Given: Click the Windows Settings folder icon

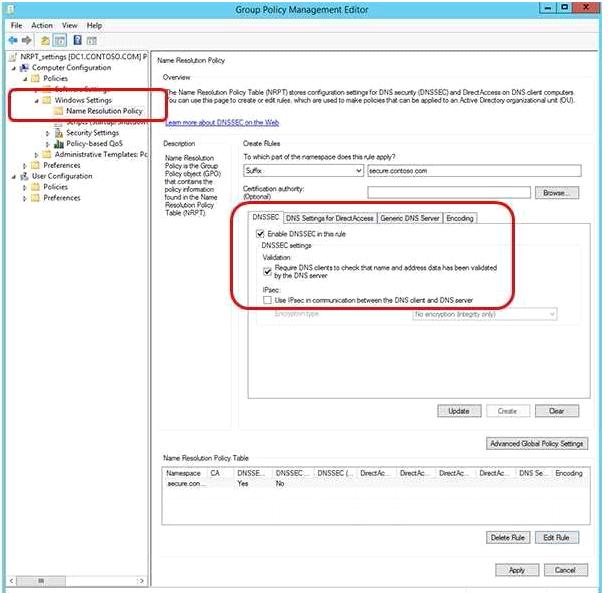Looking at the screenshot, I should (47, 100).
